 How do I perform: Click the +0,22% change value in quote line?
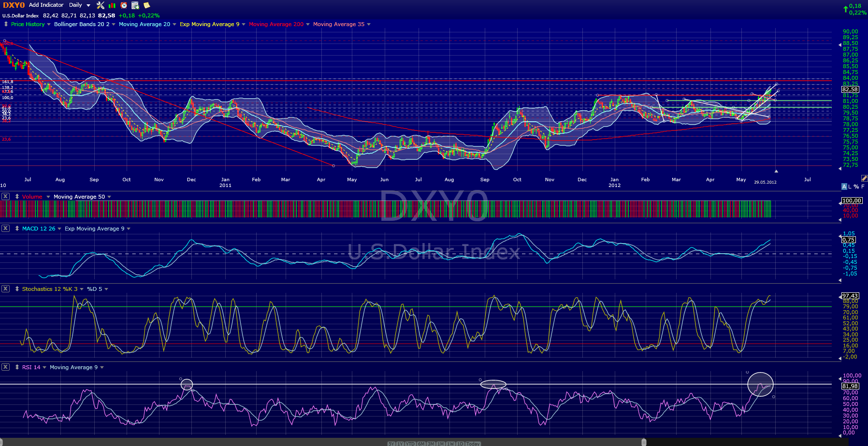[149, 15]
